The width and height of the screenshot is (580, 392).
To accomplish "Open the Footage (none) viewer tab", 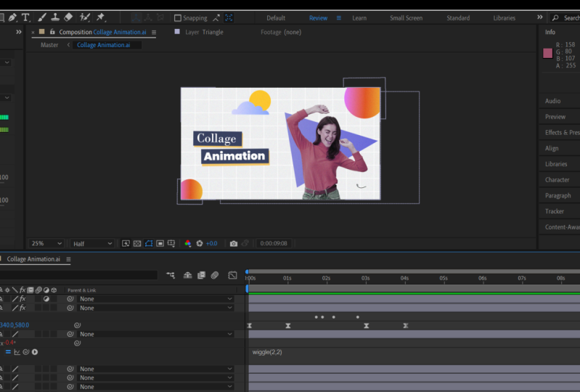I will click(x=281, y=32).
